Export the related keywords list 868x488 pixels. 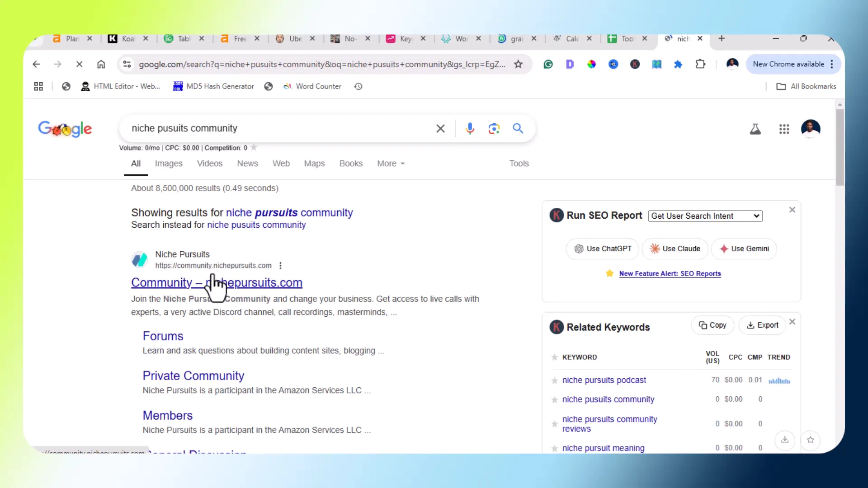tap(762, 325)
